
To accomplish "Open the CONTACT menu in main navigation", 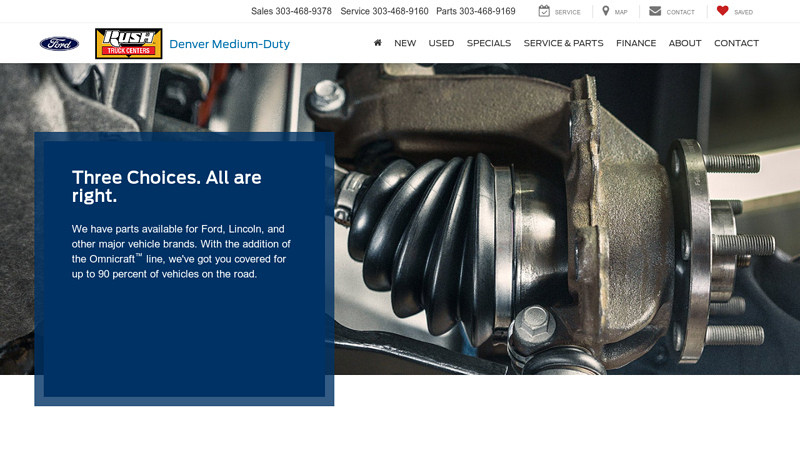I will [x=736, y=43].
